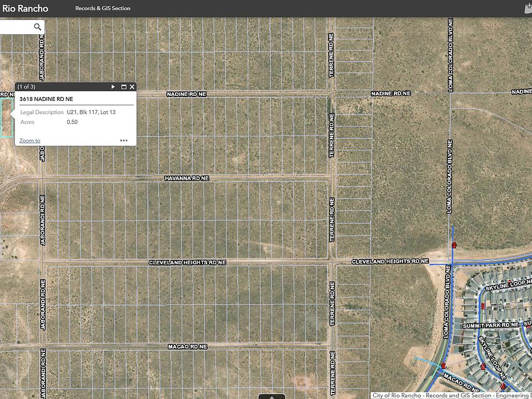Expand the bottom attribute table arrow
The height and width of the screenshot is (399, 532).
272,397
